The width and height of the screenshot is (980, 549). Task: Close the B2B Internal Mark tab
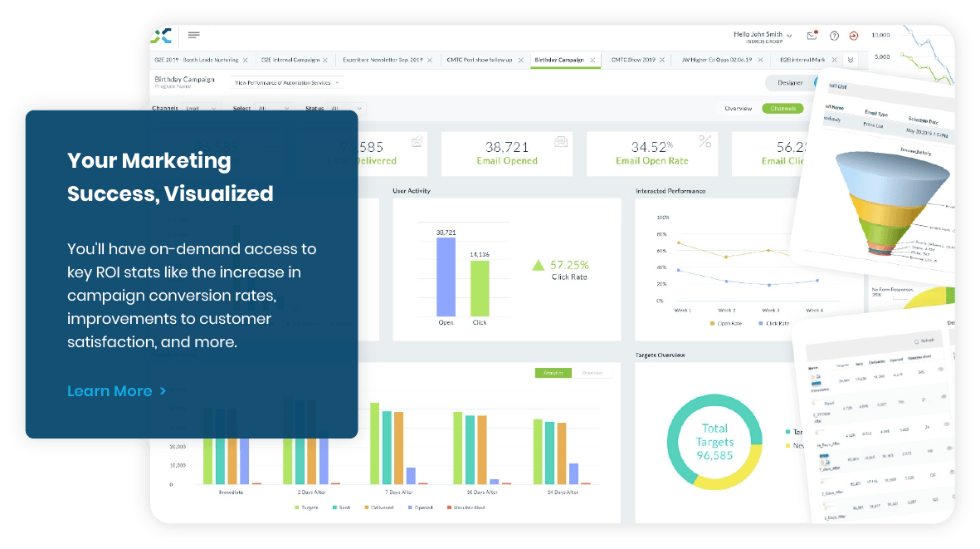pos(834,60)
